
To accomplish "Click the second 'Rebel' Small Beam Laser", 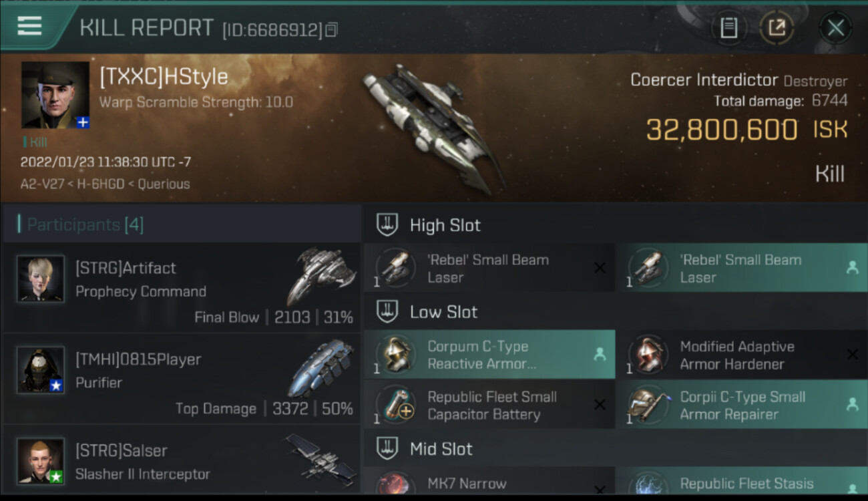I will 742,268.
